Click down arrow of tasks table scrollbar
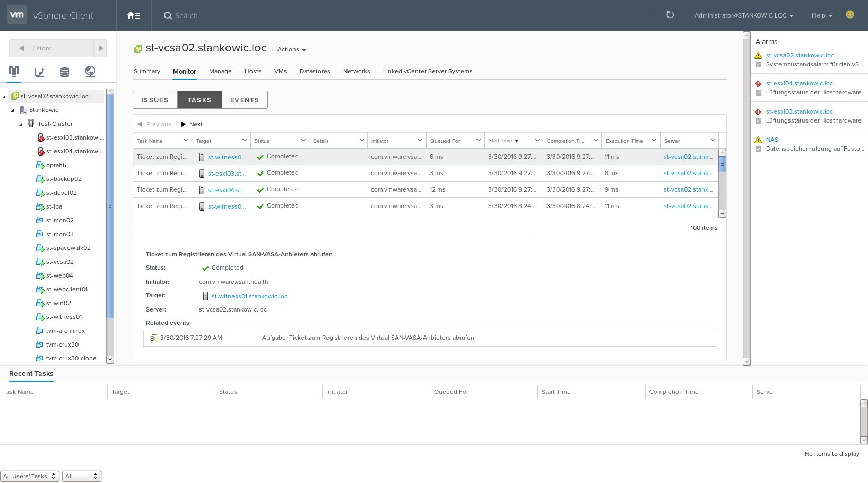Viewport: 868px width, 483px height. click(722, 213)
